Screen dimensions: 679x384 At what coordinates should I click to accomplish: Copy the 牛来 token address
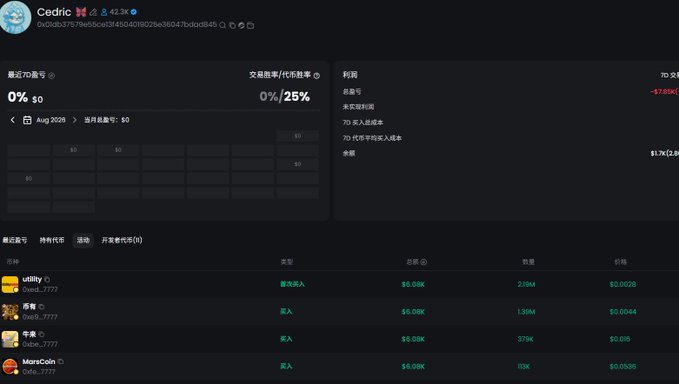[41, 334]
